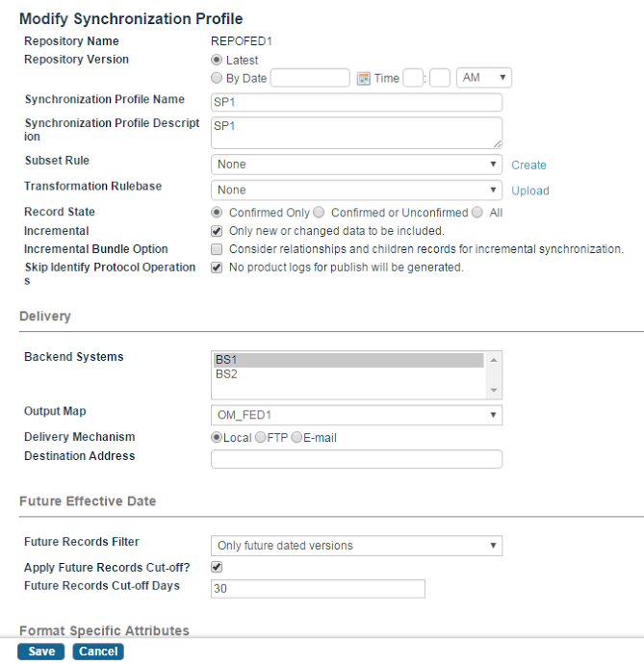Select Local delivery mechanism

click(217, 437)
